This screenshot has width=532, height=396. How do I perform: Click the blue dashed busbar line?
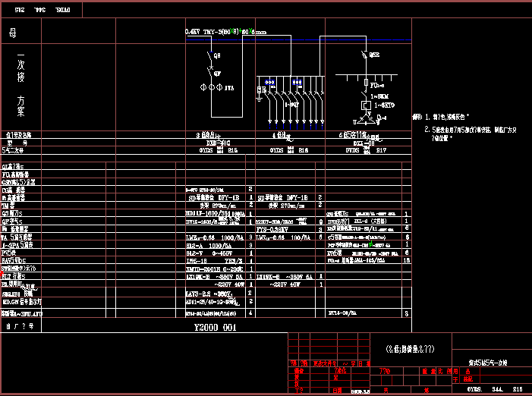pyautogui.click(x=298, y=40)
